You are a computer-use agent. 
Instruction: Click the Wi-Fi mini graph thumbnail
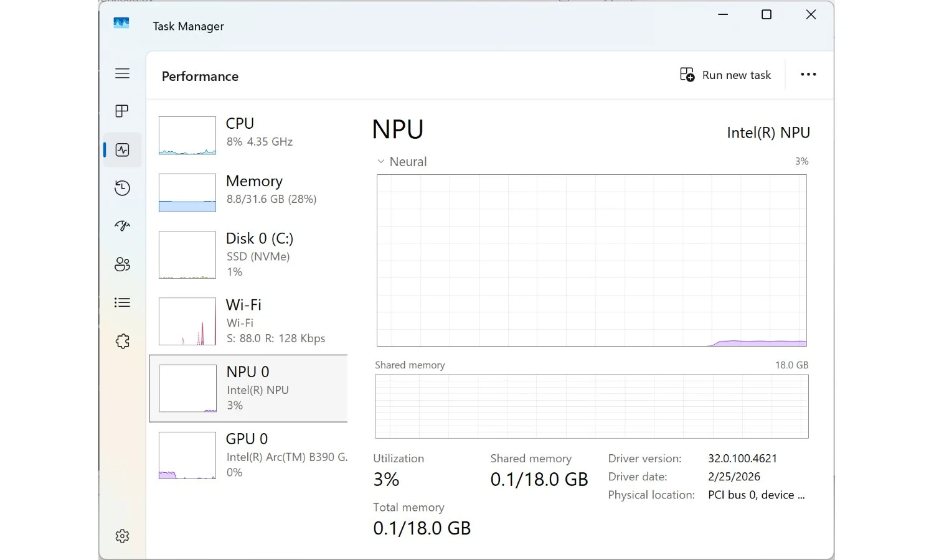(x=187, y=322)
